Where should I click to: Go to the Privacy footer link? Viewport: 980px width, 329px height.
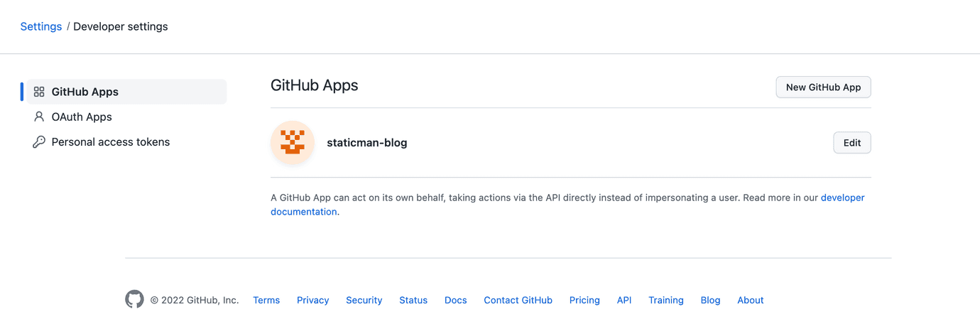(312, 300)
